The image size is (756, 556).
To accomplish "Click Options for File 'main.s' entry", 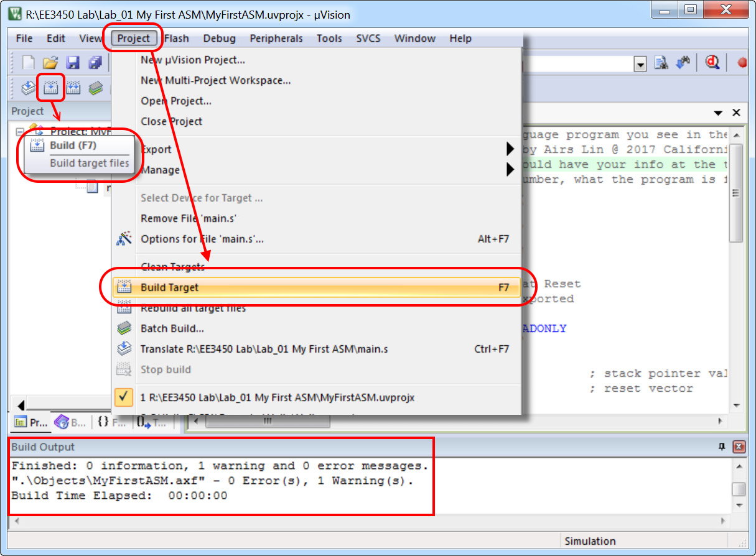I will (202, 239).
